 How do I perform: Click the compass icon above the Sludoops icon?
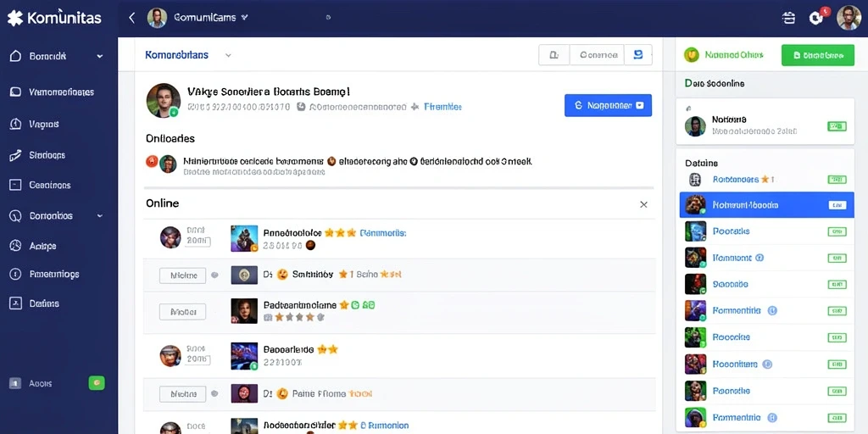[x=15, y=124]
